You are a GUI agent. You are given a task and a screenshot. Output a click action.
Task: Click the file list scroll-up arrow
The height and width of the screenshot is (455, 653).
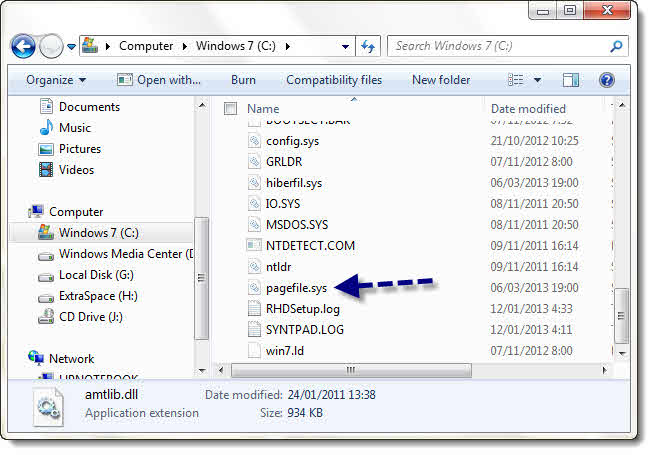[x=622, y=105]
